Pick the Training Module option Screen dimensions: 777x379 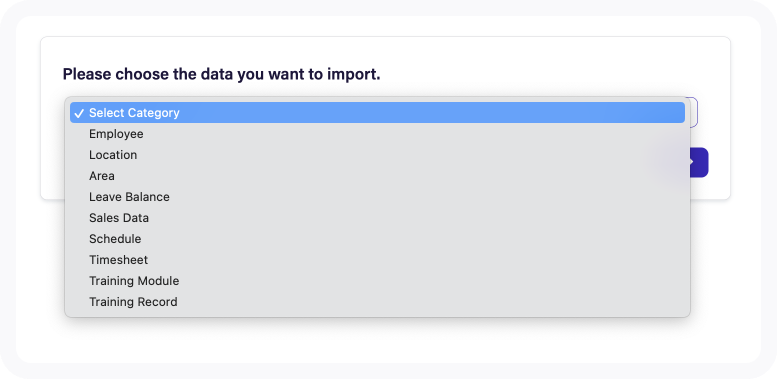pyautogui.click(x=378, y=281)
